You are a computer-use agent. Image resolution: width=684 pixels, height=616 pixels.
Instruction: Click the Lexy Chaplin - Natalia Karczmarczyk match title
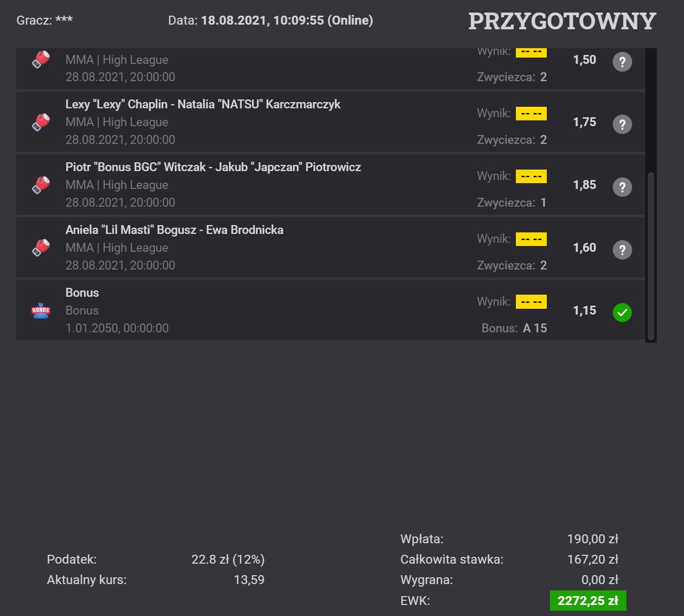[203, 104]
